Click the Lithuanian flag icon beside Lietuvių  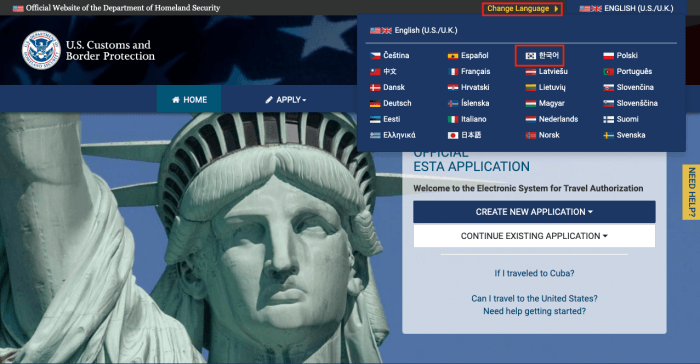click(x=530, y=88)
